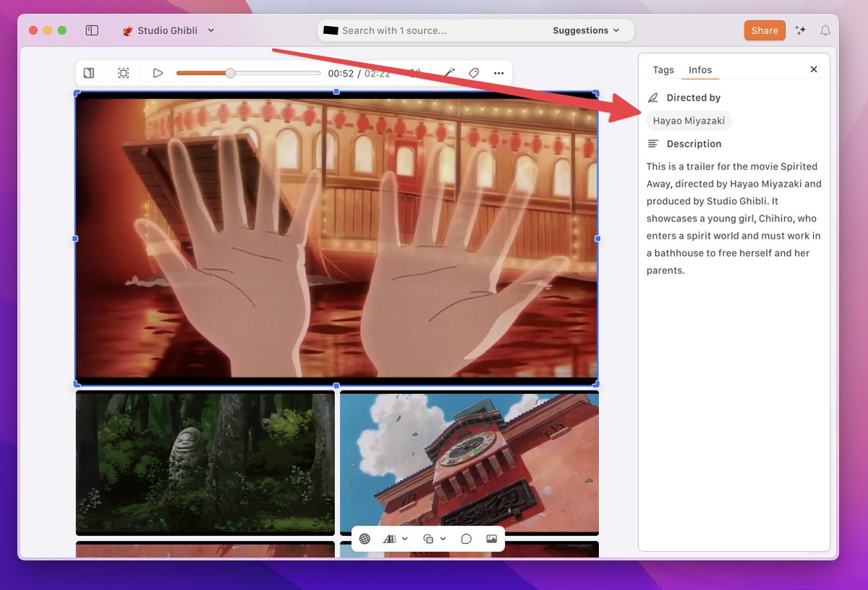Switch to the Tags tab
This screenshot has height=590, width=868.
tap(663, 69)
